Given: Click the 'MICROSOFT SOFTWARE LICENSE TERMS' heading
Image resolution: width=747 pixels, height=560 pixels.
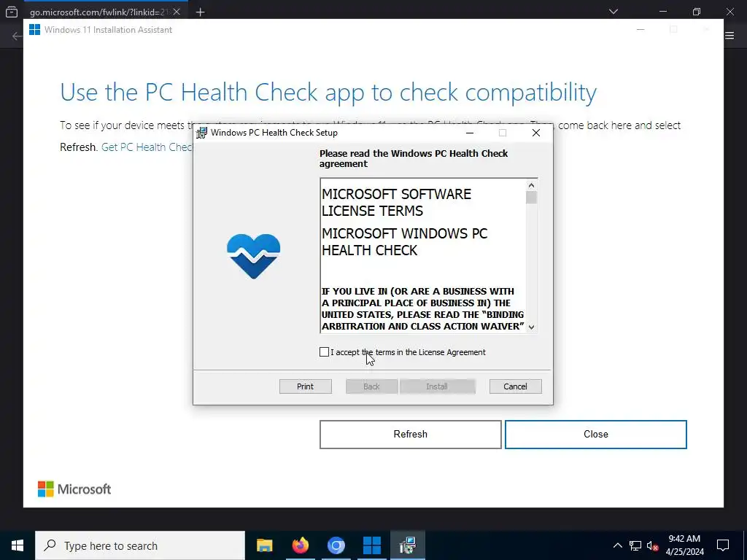Looking at the screenshot, I should pos(396,203).
